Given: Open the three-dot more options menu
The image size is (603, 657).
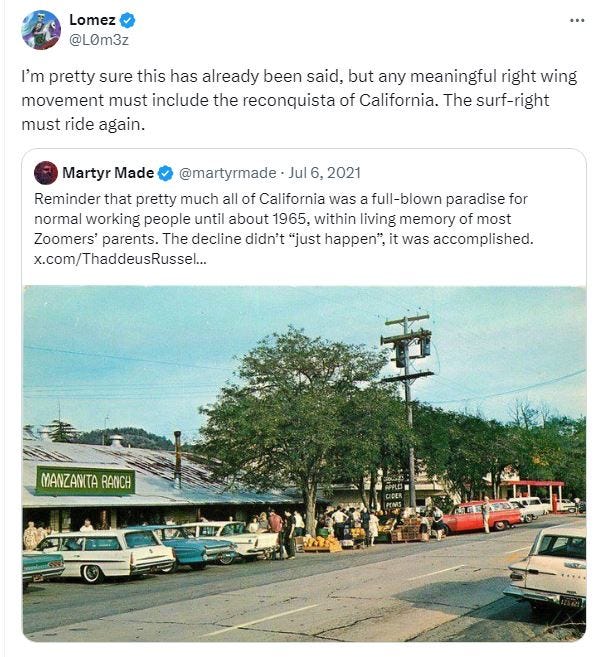Looking at the screenshot, I should (577, 20).
